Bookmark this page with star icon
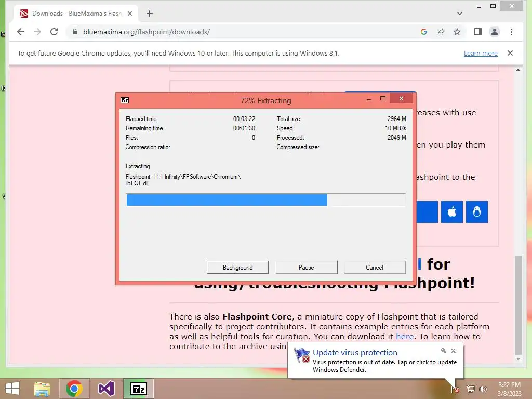Image resolution: width=532 pixels, height=399 pixels. (x=457, y=32)
